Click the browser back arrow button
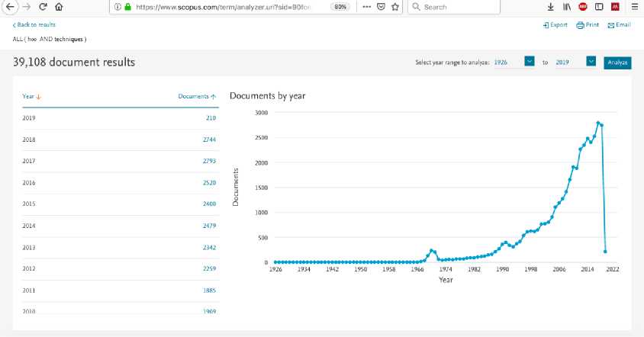This screenshot has width=644, height=337. tap(11, 7)
